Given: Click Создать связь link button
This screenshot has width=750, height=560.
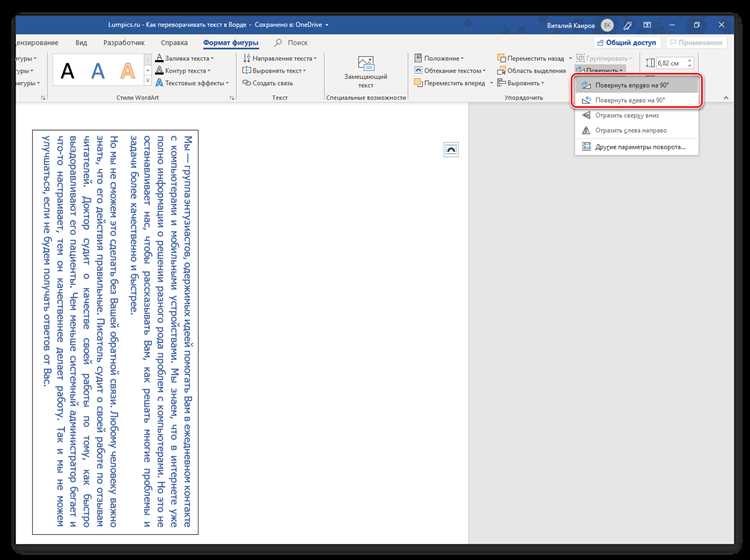Looking at the screenshot, I should click(x=268, y=83).
